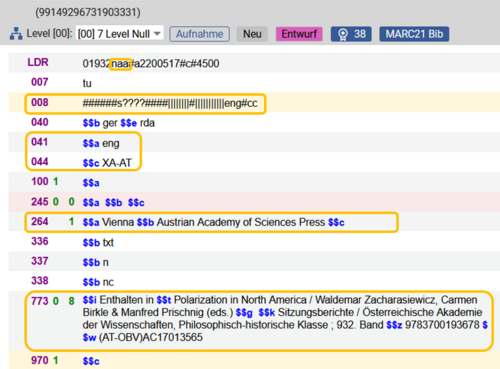Click the MARC21 Bib badge
Viewport: 500px width, 369px height.
(414, 34)
